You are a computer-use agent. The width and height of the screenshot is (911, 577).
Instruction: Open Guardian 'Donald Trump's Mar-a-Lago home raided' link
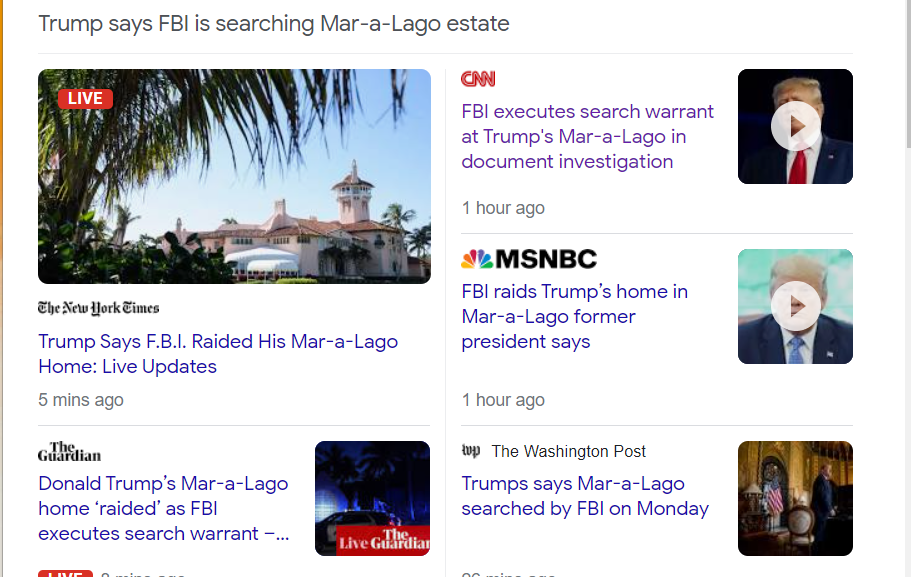(x=163, y=509)
